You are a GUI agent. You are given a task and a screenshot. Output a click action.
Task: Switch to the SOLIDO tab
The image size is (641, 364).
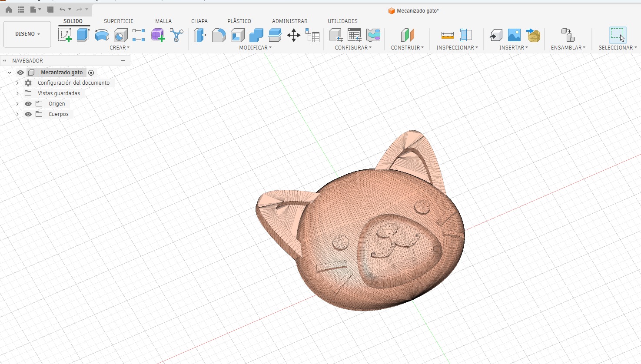pos(73,21)
